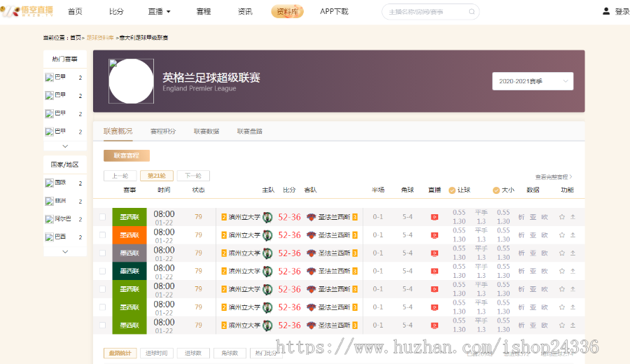Click the search magnifier icon
Screen dimensions: 630x364
coord(472,12)
